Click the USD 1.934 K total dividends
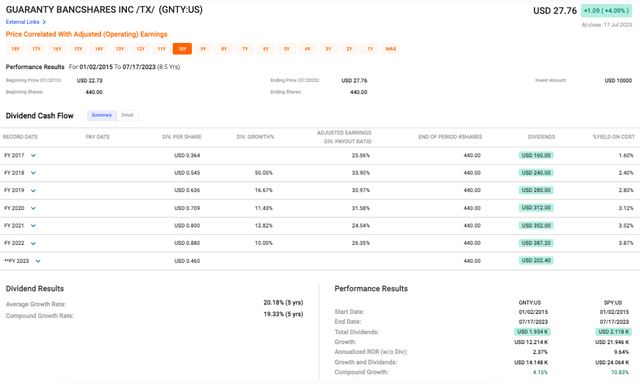The height and width of the screenshot is (384, 640). click(x=532, y=332)
